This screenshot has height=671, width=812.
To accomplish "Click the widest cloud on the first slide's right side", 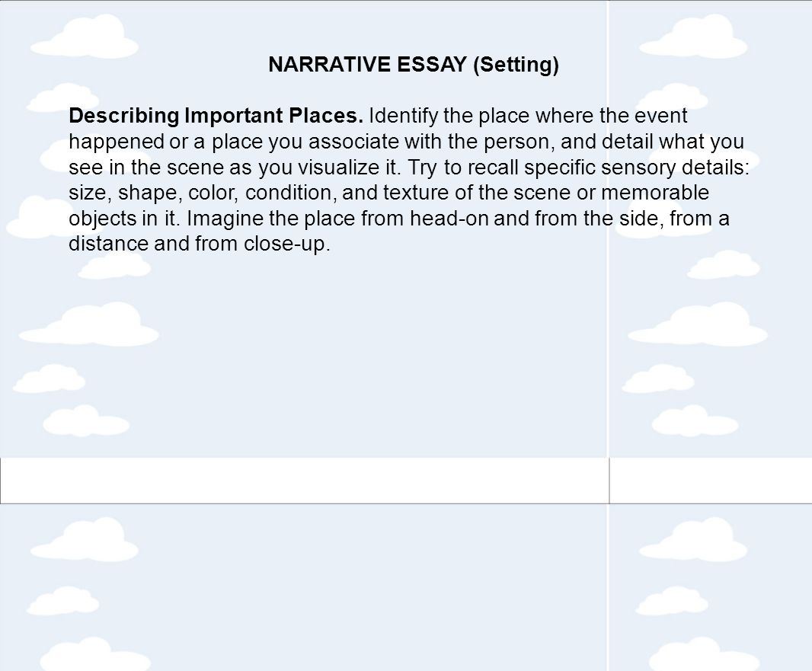I will click(698, 324).
